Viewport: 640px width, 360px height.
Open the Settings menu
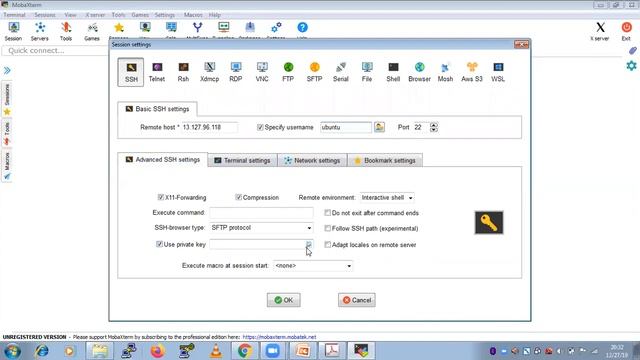click(x=164, y=15)
